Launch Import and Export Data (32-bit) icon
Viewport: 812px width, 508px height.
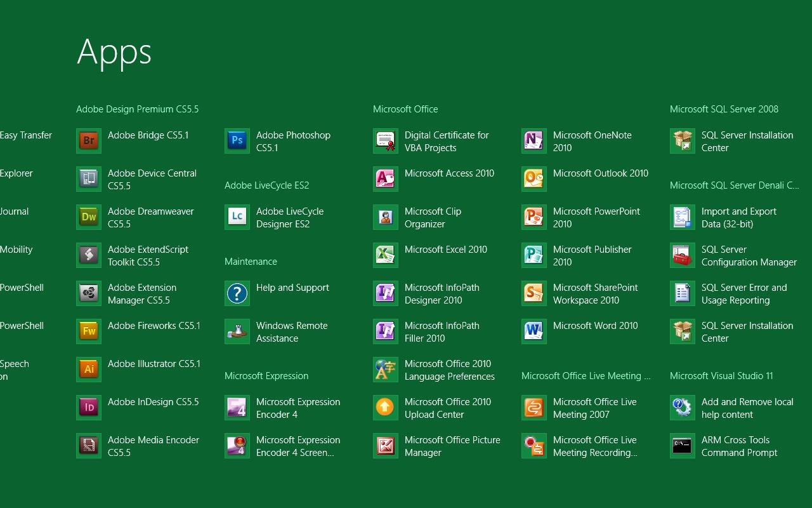[683, 217]
